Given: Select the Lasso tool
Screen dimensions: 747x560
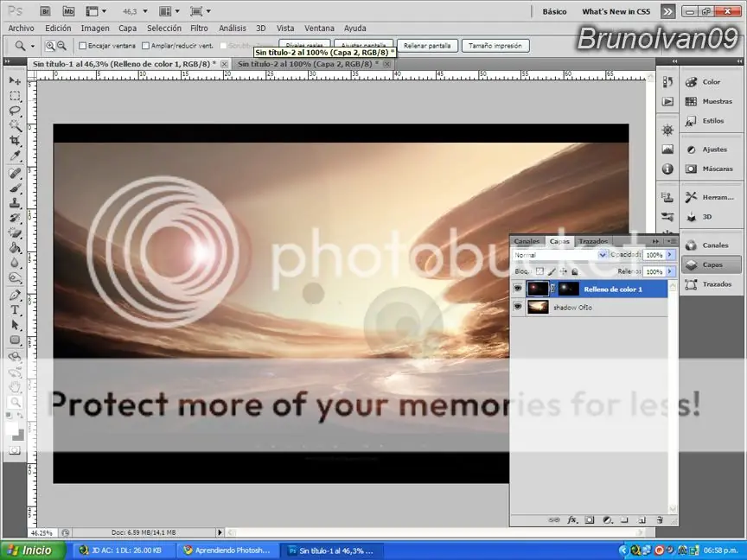Looking at the screenshot, I should pyautogui.click(x=15, y=111).
